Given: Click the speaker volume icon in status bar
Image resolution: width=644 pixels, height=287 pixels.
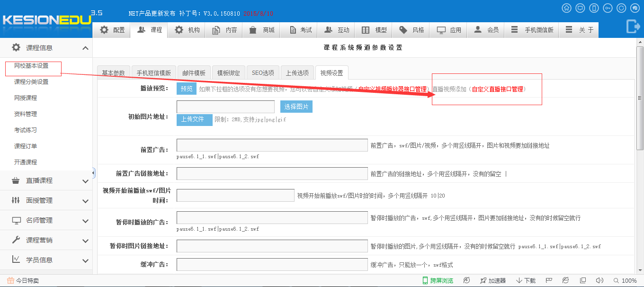Looking at the screenshot, I should click(599, 280).
